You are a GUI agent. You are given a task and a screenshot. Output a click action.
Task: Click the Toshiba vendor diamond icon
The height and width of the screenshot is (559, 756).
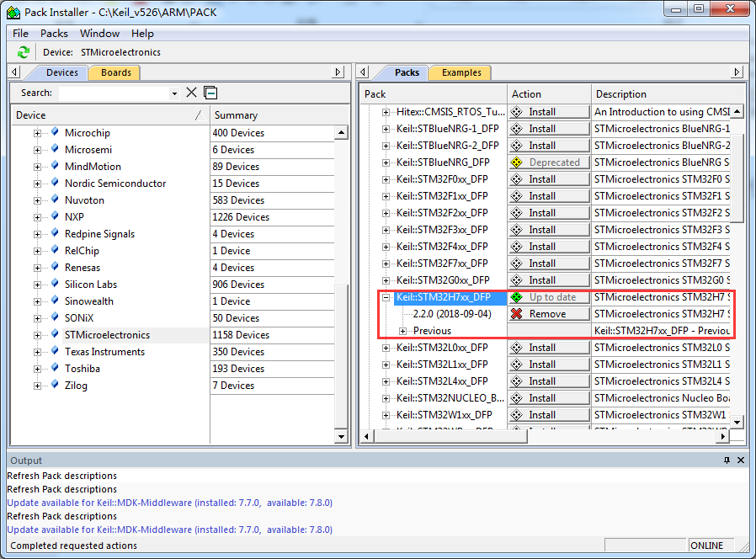[x=55, y=368]
